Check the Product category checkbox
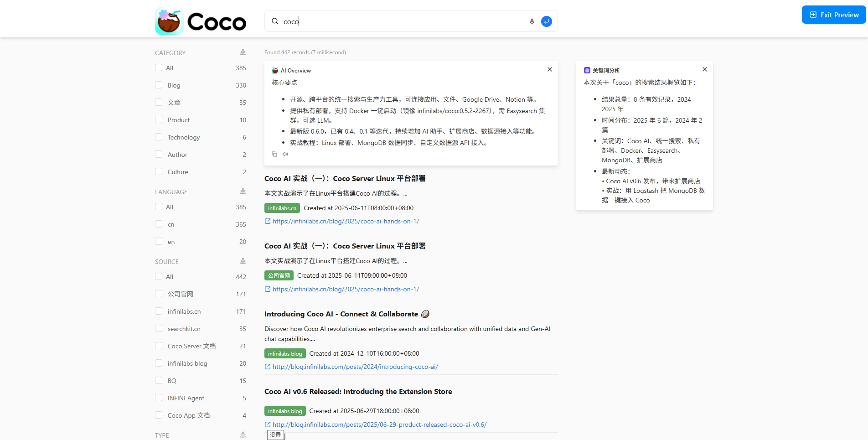 pyautogui.click(x=159, y=119)
